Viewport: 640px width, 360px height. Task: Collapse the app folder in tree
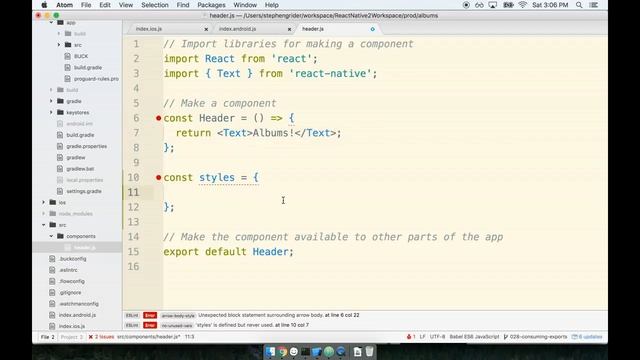click(x=51, y=22)
